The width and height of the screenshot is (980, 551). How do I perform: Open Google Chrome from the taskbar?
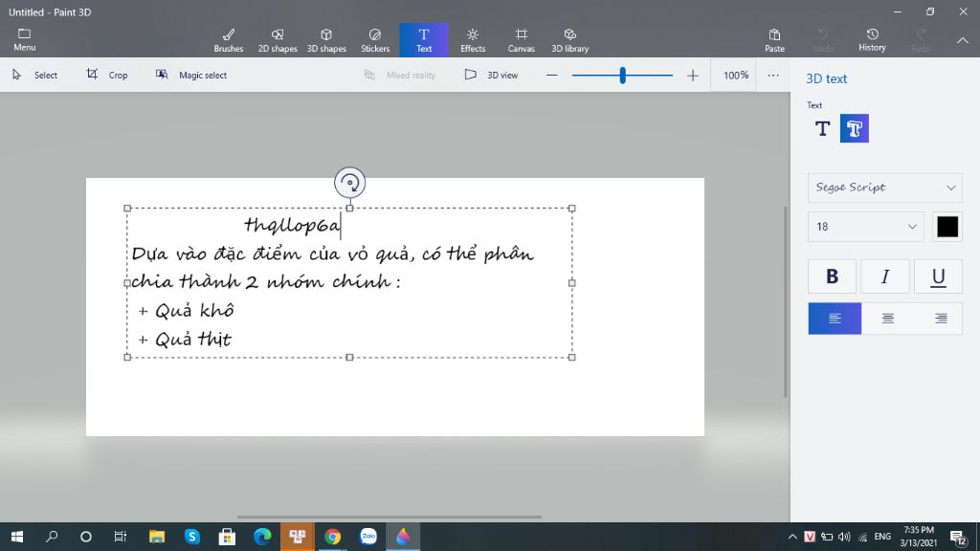(x=332, y=537)
